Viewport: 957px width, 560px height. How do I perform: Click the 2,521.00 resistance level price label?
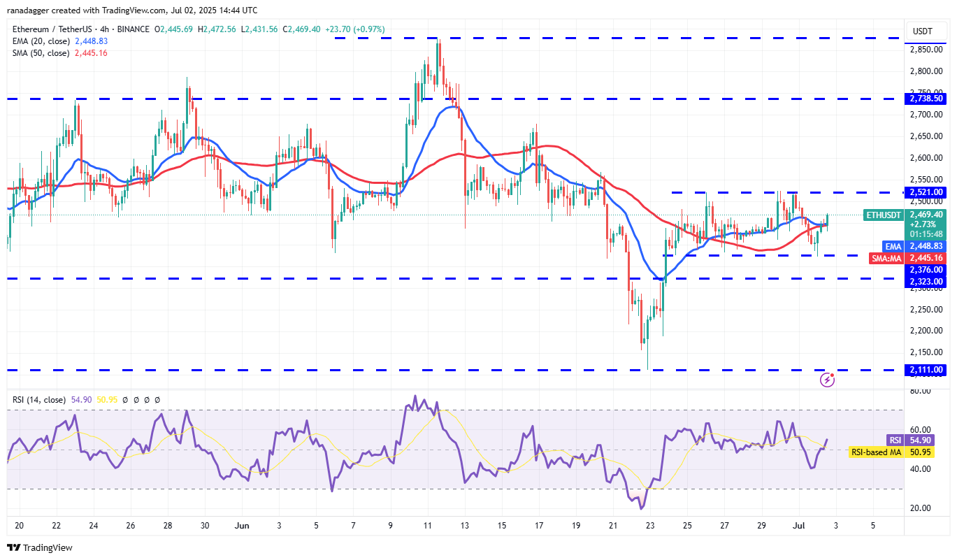pyautogui.click(x=926, y=192)
